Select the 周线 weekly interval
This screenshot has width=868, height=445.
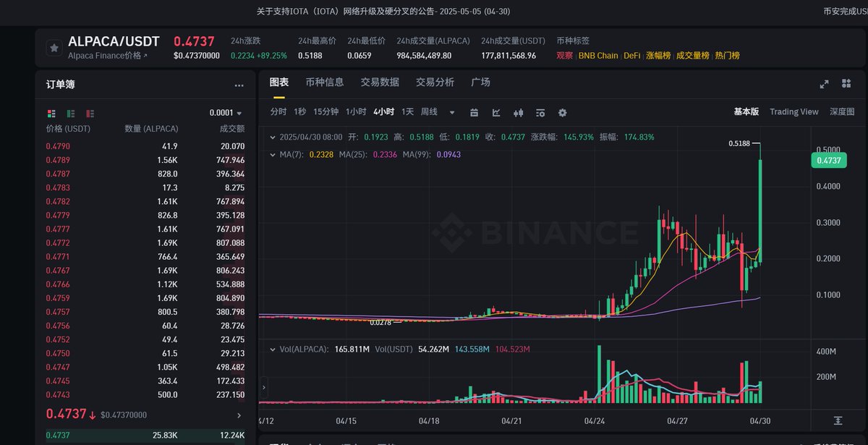pyautogui.click(x=430, y=112)
